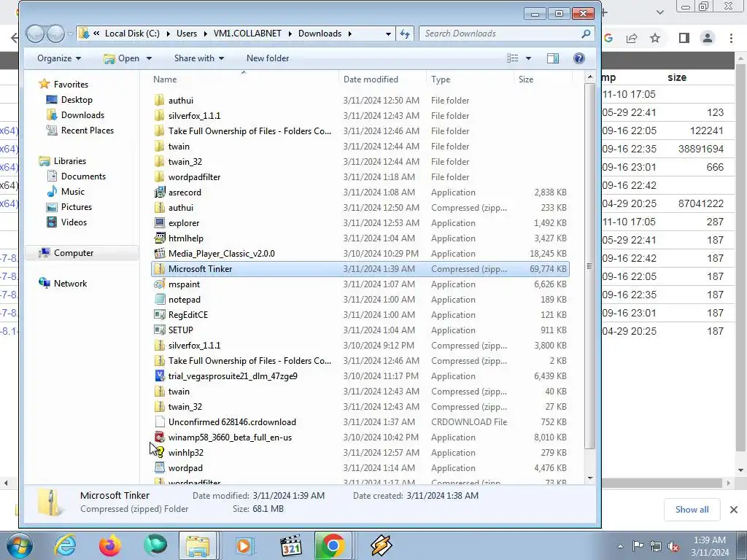747x560 pixels.
Task: Open Explorer help with the question mark icon
Action: 578,58
